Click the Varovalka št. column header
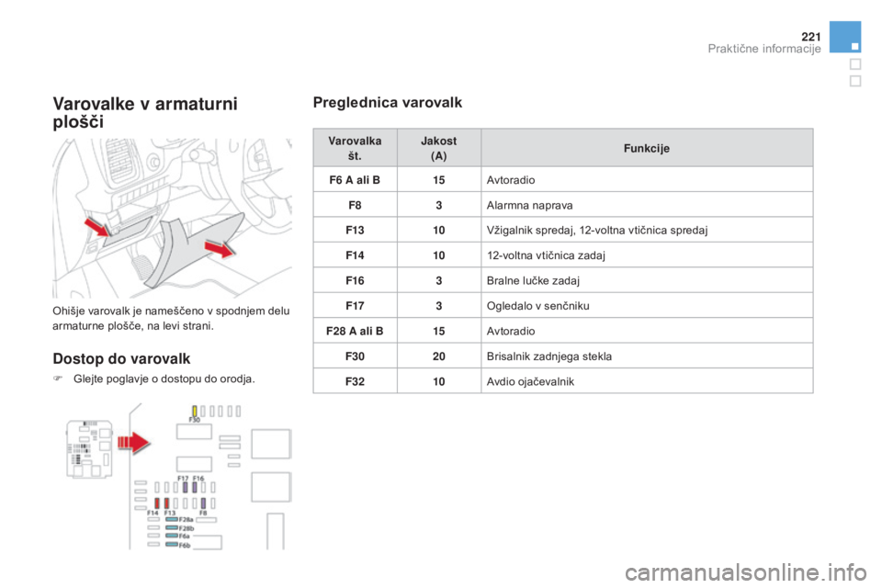 355,148
